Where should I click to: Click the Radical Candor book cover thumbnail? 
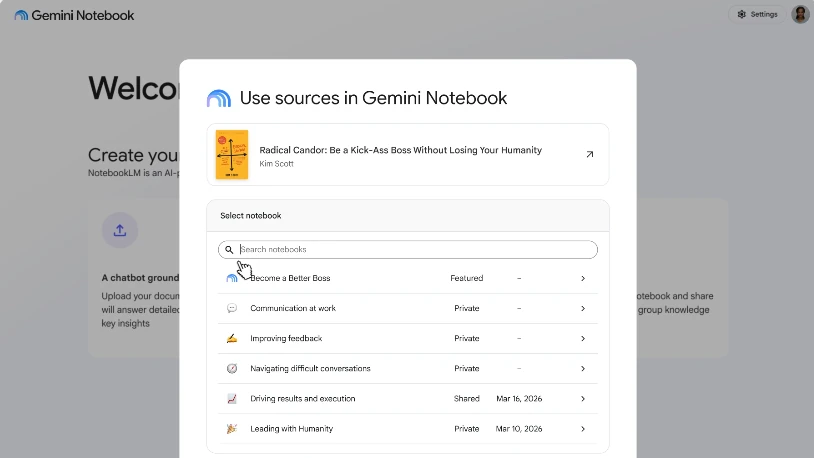(232, 155)
